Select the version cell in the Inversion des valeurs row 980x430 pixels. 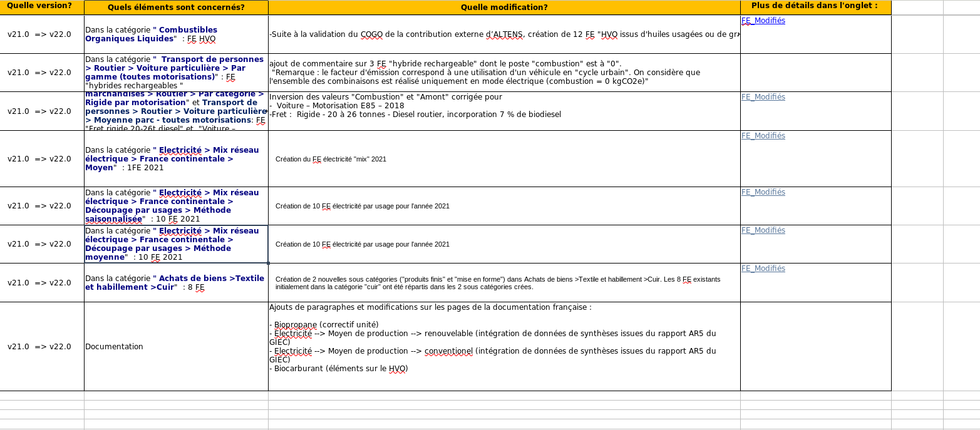coord(42,111)
